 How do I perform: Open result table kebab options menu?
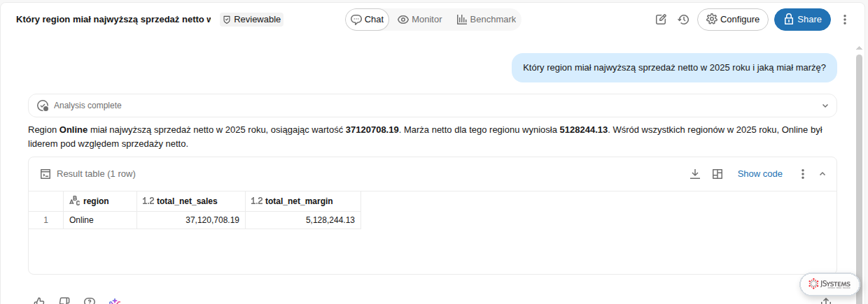(x=803, y=174)
